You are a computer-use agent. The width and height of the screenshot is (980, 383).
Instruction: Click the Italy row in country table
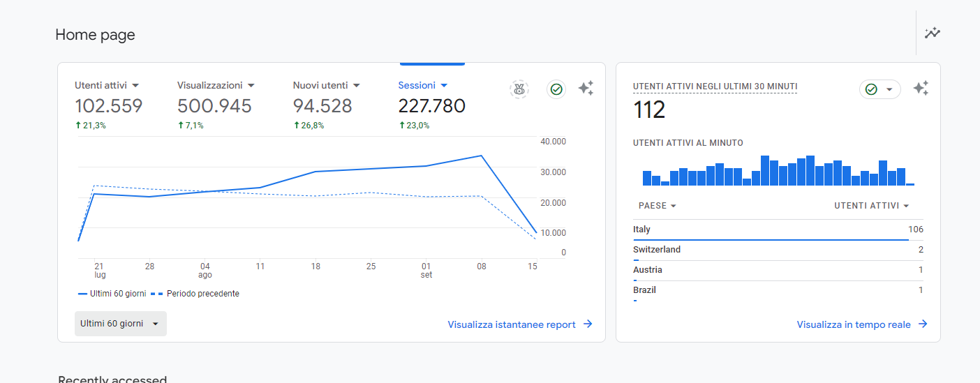[x=778, y=230]
